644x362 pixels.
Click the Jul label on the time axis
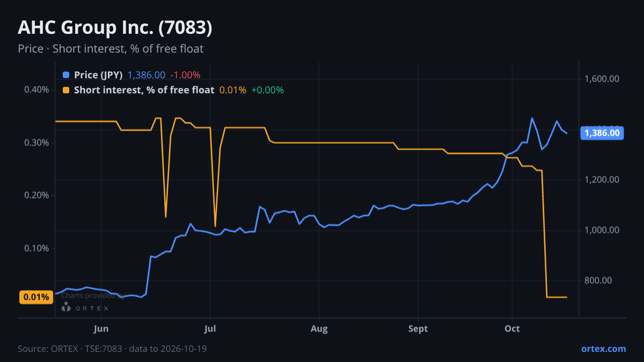210,329
